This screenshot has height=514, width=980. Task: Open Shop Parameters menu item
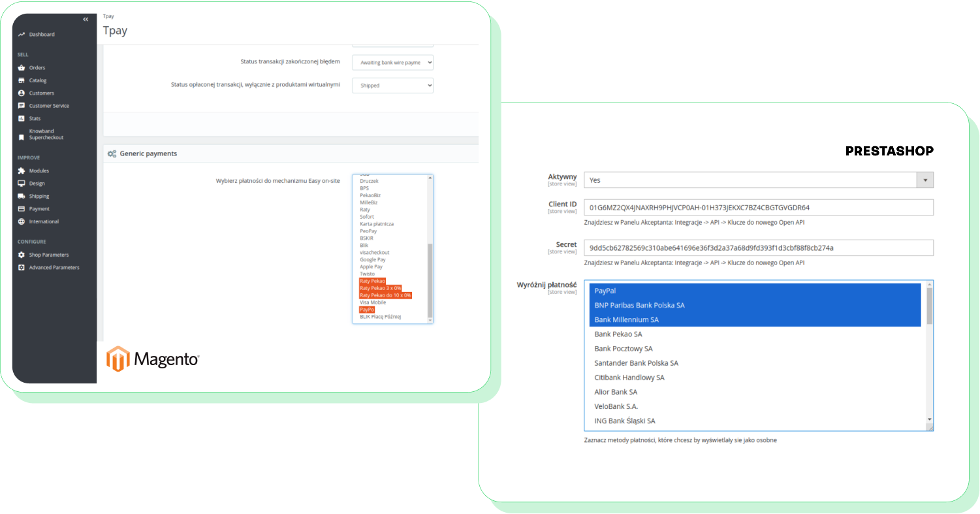pyautogui.click(x=48, y=255)
